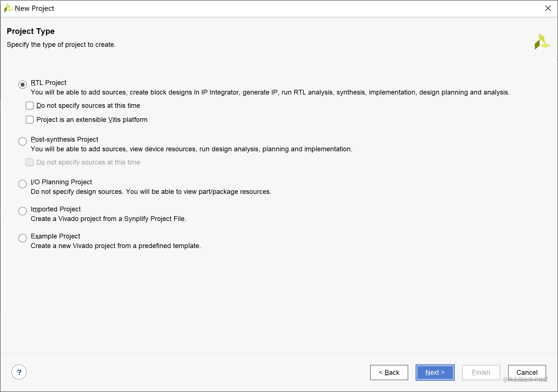Viewport: 558px width, 392px height.
Task: Select the RTL Project radio button
Action: [x=23, y=85]
